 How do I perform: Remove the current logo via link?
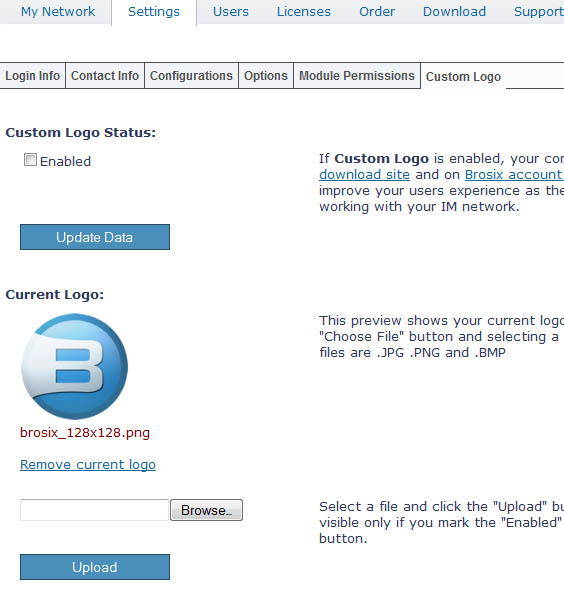(x=88, y=465)
